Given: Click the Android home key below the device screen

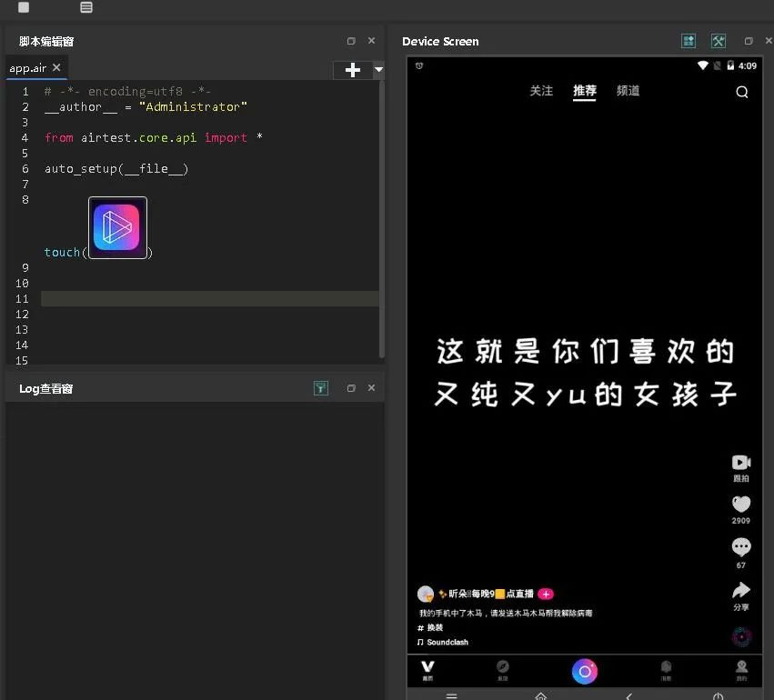Looking at the screenshot, I should pyautogui.click(x=541, y=695).
